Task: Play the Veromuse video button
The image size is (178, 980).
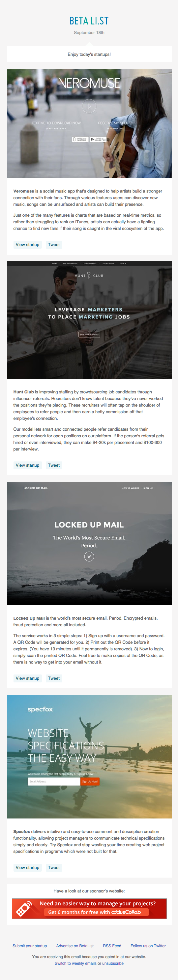Action: pos(89,106)
